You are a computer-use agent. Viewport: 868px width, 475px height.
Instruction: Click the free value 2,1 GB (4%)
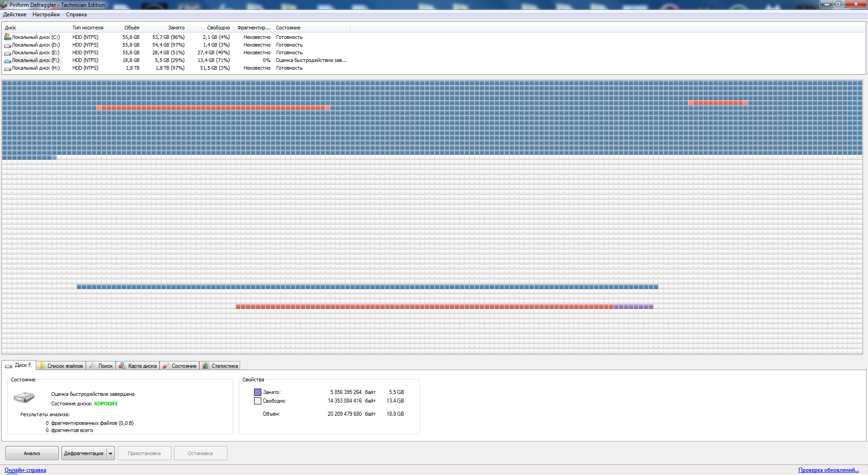coord(216,37)
